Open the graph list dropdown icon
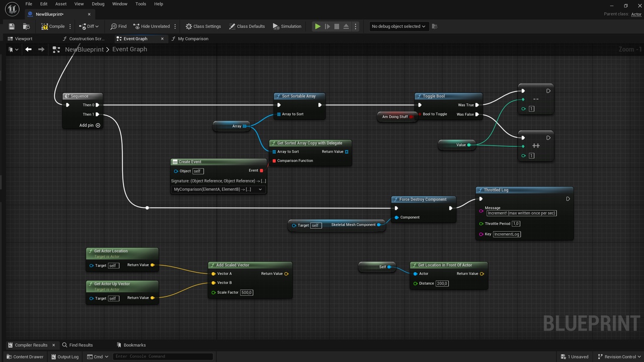This screenshot has height=362, width=644. pos(14,49)
